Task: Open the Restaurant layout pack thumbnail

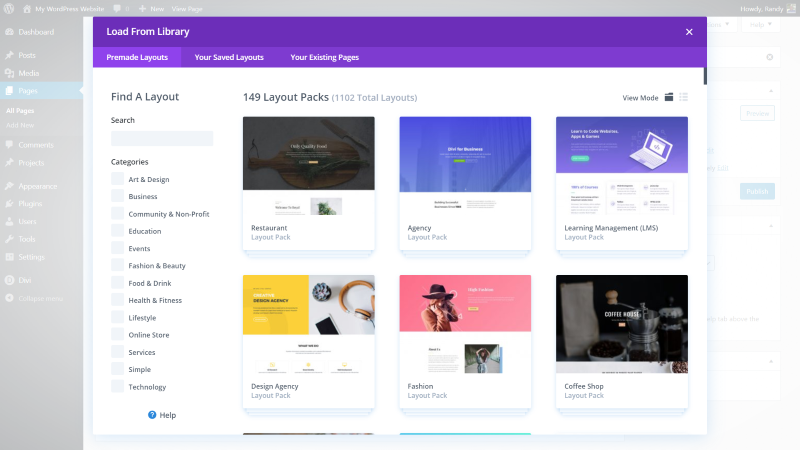Action: tap(309, 166)
